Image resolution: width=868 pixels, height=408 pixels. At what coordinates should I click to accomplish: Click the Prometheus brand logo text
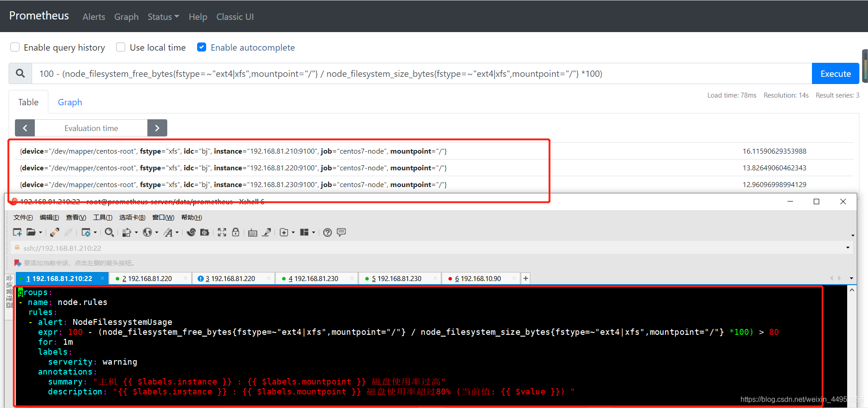click(39, 16)
